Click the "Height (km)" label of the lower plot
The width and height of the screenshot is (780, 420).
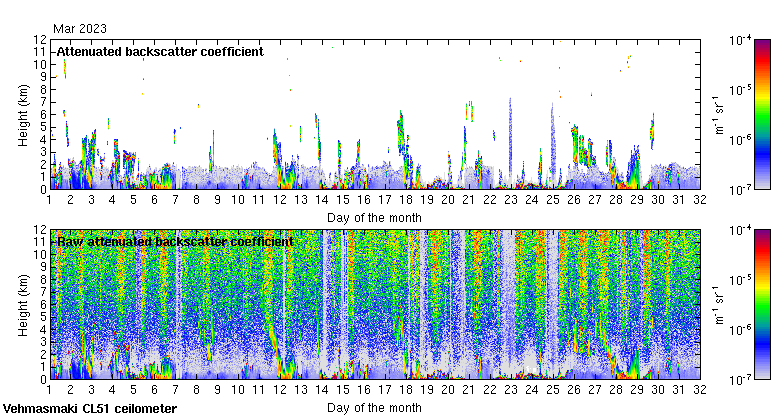pos(23,306)
